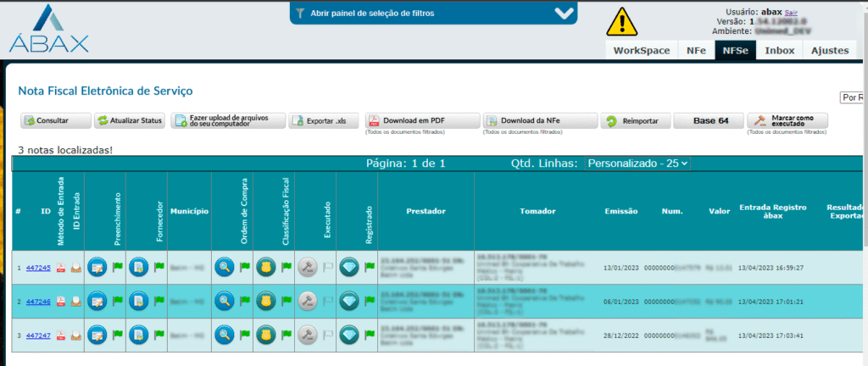Click inbox entry icon for note 447247
This screenshot has height=366, width=868.
[x=75, y=335]
